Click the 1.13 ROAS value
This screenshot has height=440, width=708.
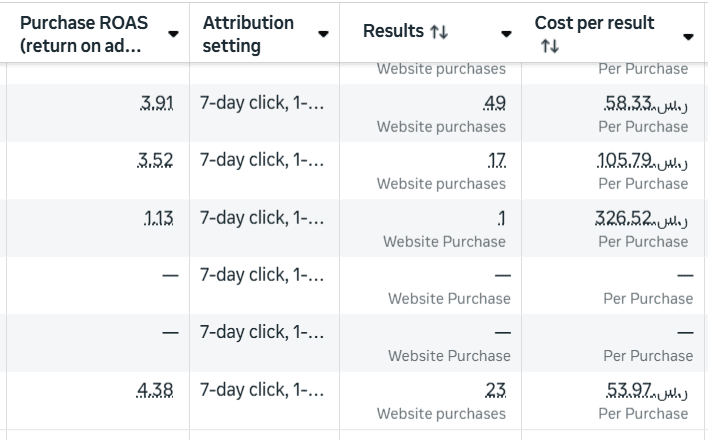(158, 218)
